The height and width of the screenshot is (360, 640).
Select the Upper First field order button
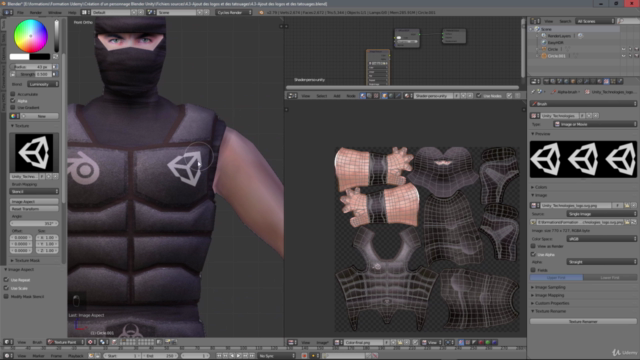(556, 278)
